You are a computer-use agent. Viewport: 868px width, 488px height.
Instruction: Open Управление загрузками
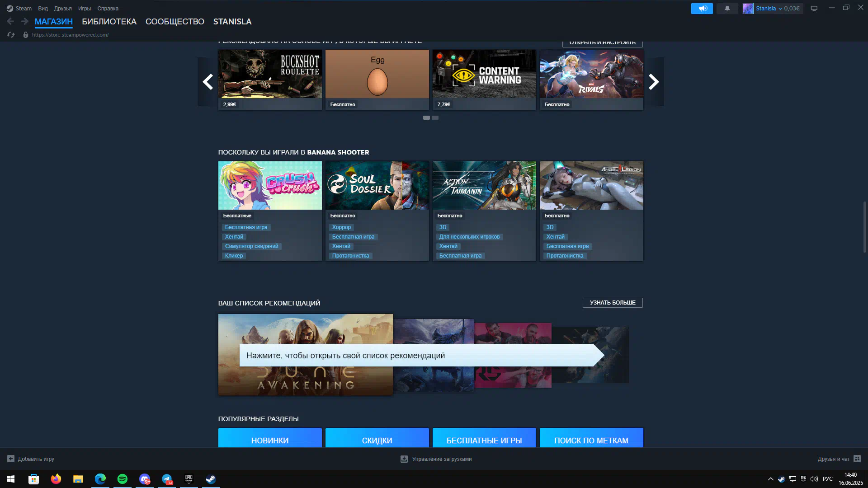[442, 459]
